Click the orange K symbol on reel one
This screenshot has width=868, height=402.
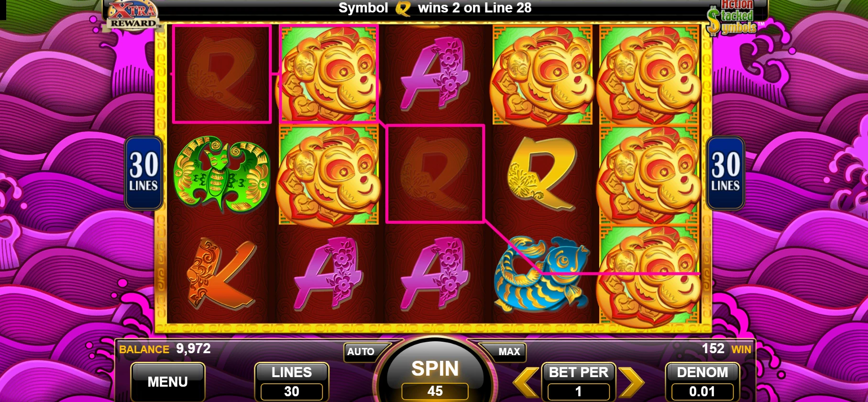click(221, 274)
